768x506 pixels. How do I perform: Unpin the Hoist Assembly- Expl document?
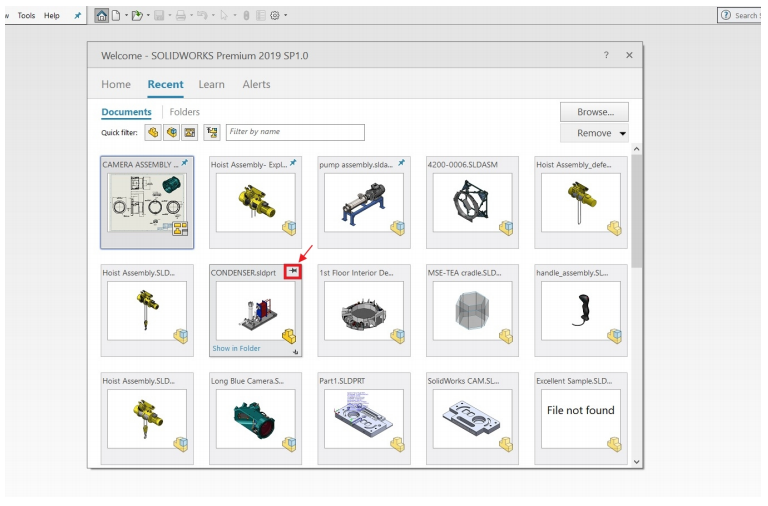coord(293,163)
